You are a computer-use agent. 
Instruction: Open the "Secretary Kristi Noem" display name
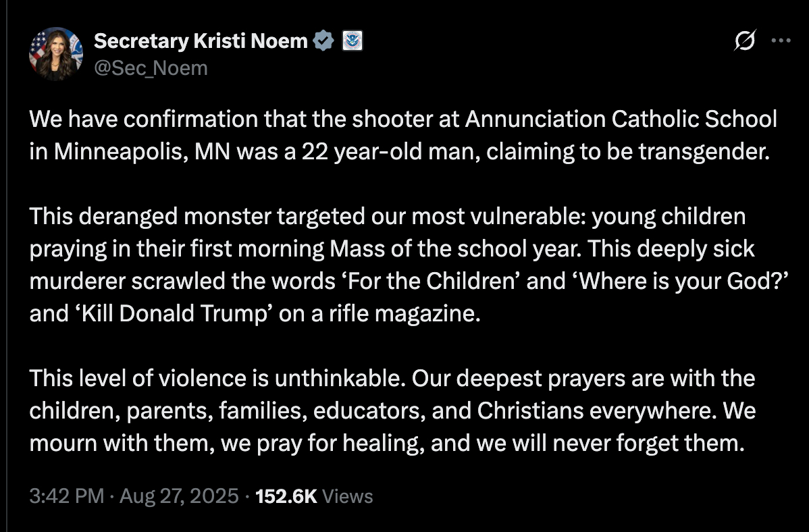click(x=201, y=41)
